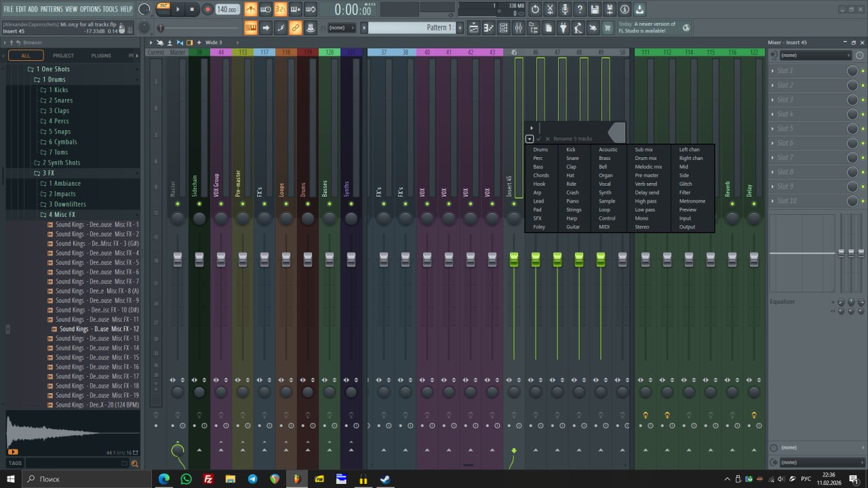Open Telegram from the Windows taskbar
Viewport: 868px width, 488px height.
pos(252,479)
